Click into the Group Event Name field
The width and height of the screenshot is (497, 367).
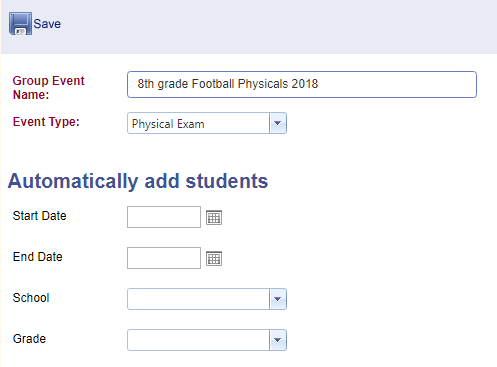coord(302,84)
